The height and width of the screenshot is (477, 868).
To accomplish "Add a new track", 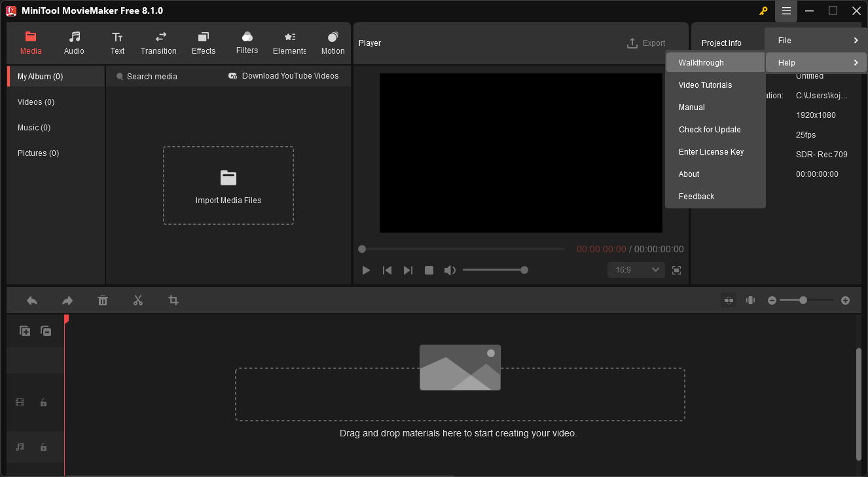I will [25, 332].
